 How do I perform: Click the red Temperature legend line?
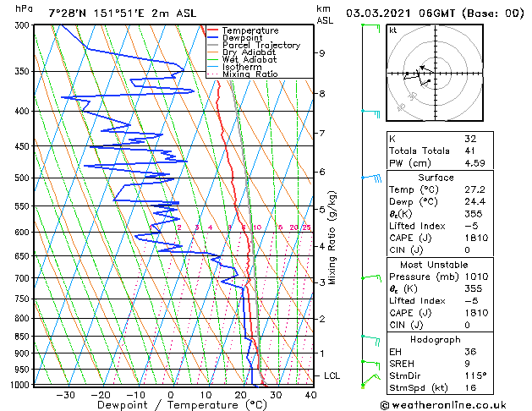tap(213, 30)
